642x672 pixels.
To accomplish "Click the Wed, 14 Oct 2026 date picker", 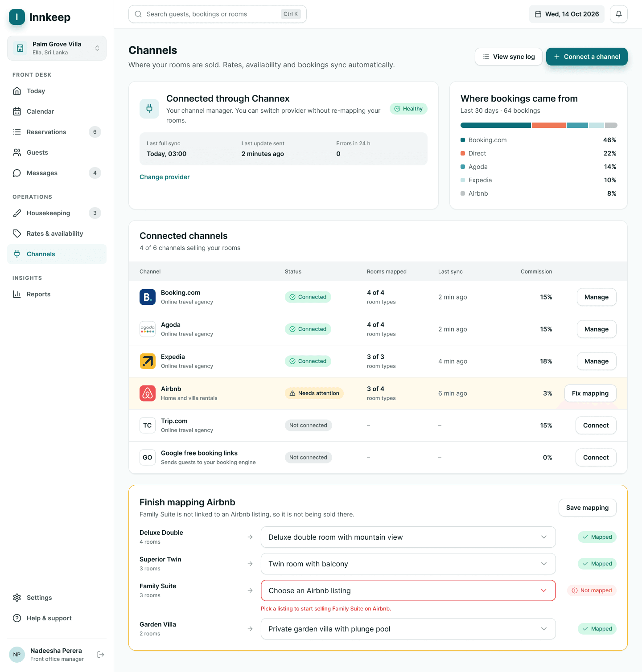I will click(x=567, y=14).
